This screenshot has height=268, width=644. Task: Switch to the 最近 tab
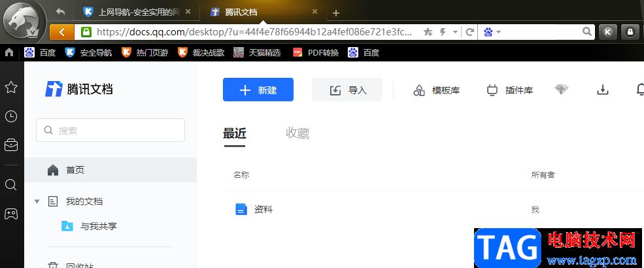[x=235, y=133]
